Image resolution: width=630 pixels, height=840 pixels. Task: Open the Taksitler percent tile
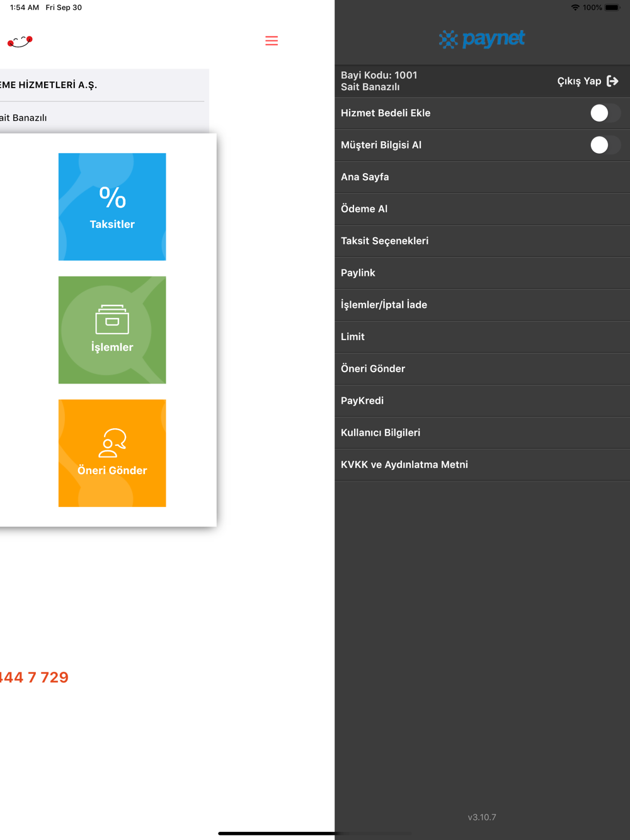click(112, 207)
